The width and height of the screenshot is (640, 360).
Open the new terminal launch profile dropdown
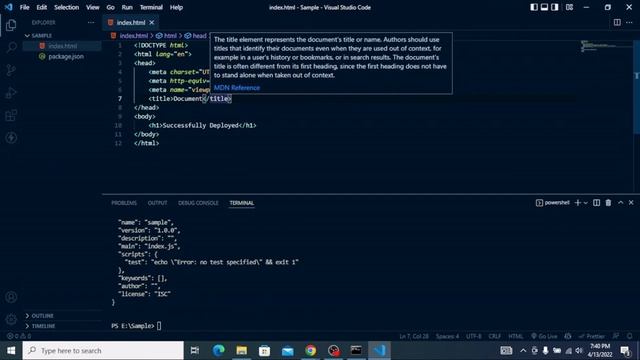click(x=585, y=203)
